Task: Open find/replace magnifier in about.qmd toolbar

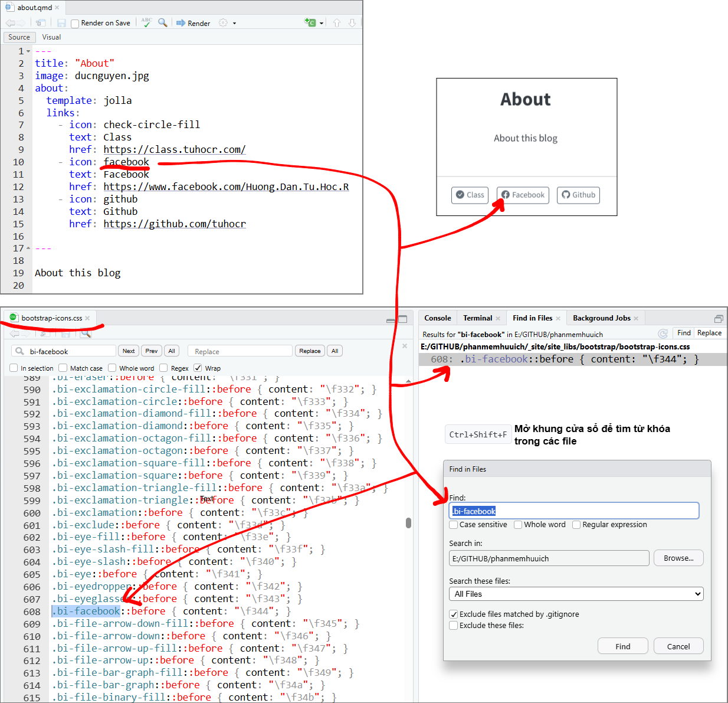Action: coord(163,22)
